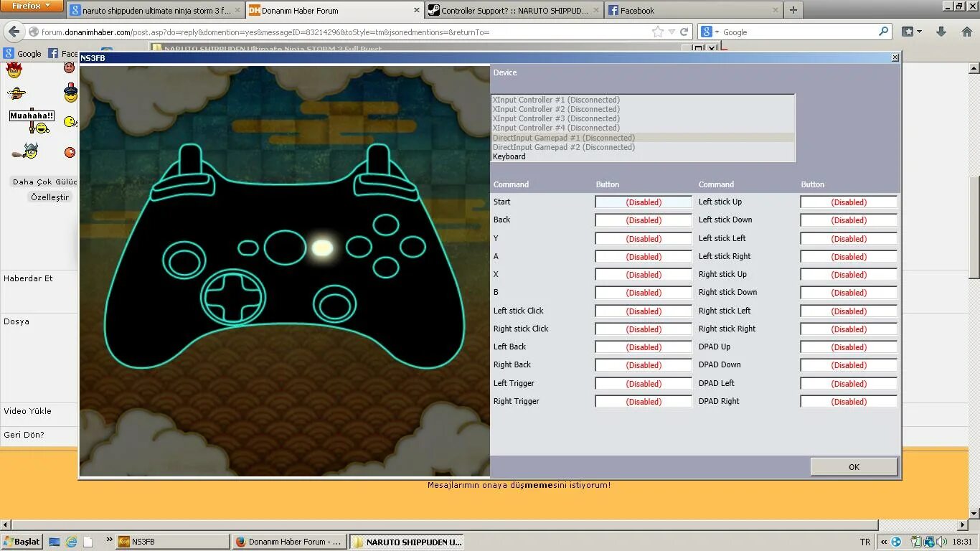
Task: Select DirectInput Gamepad #2 device
Action: coord(642,147)
